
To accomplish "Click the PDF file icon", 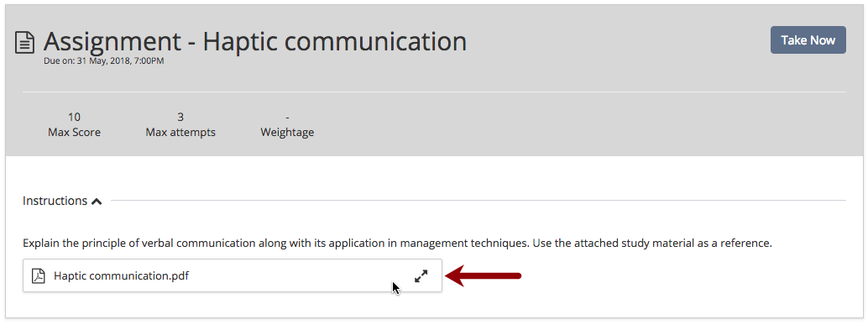I will pyautogui.click(x=38, y=275).
